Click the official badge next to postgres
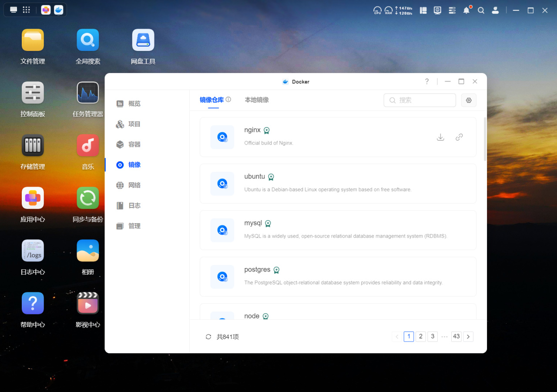The width and height of the screenshot is (557, 392). (x=276, y=270)
